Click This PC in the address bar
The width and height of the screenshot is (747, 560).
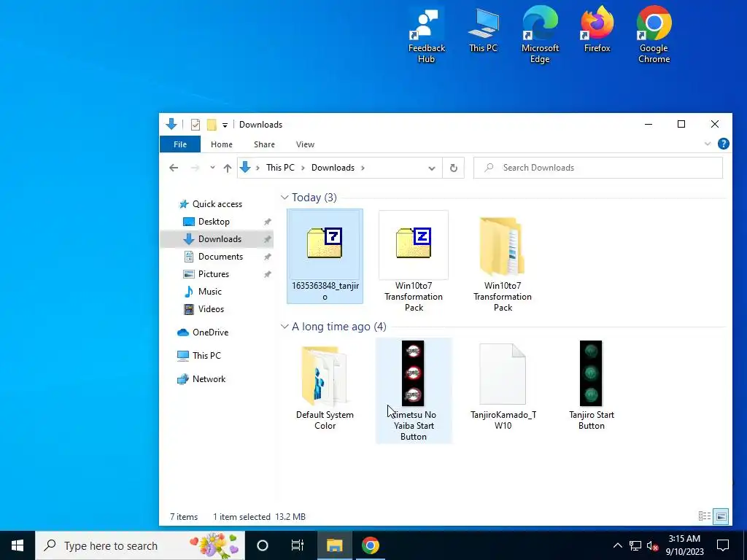tap(280, 168)
